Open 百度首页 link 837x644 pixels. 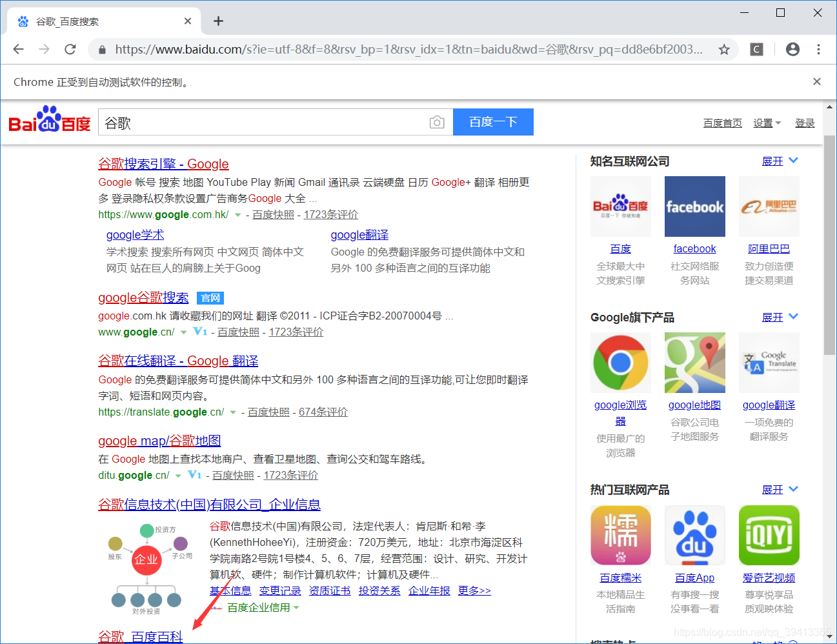tap(723, 123)
